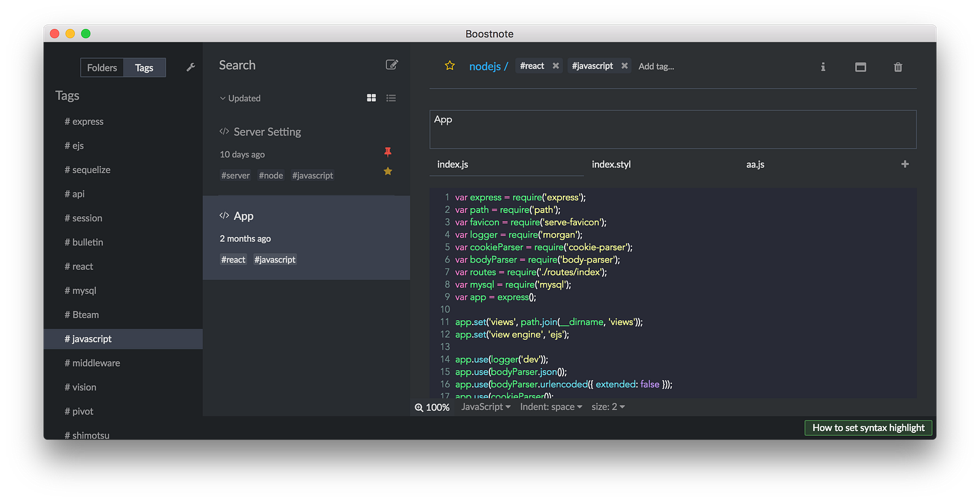Image resolution: width=980 pixels, height=502 pixels.
Task: Delete the note with trash icon
Action: click(x=898, y=67)
